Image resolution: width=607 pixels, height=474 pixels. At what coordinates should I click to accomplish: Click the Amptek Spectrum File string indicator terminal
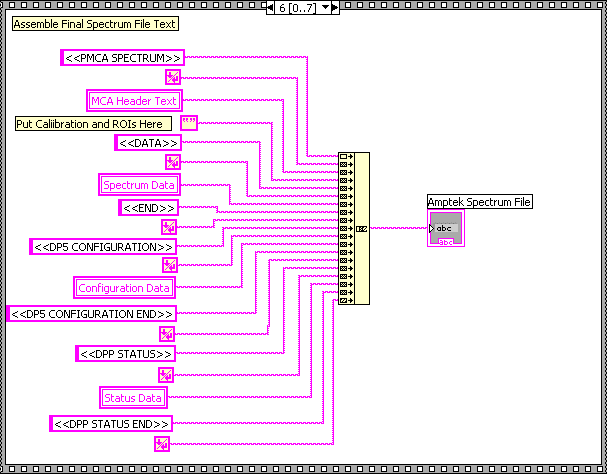(447, 230)
